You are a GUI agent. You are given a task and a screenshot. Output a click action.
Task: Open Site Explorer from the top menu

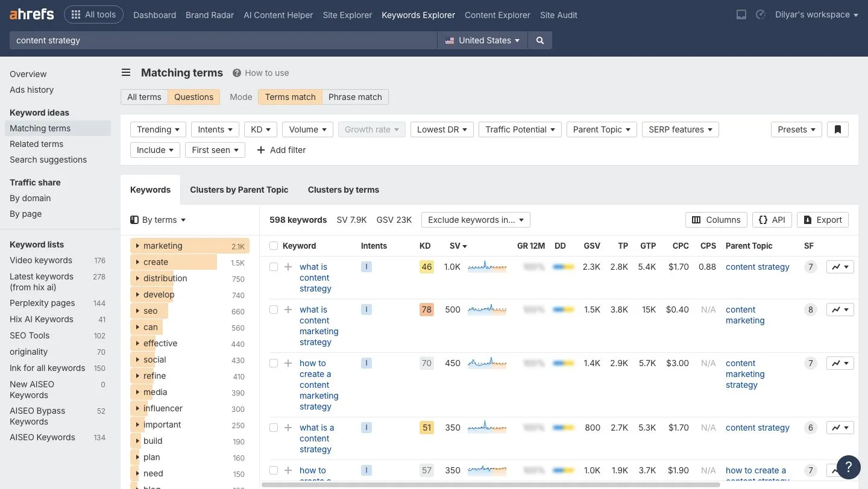(x=347, y=15)
